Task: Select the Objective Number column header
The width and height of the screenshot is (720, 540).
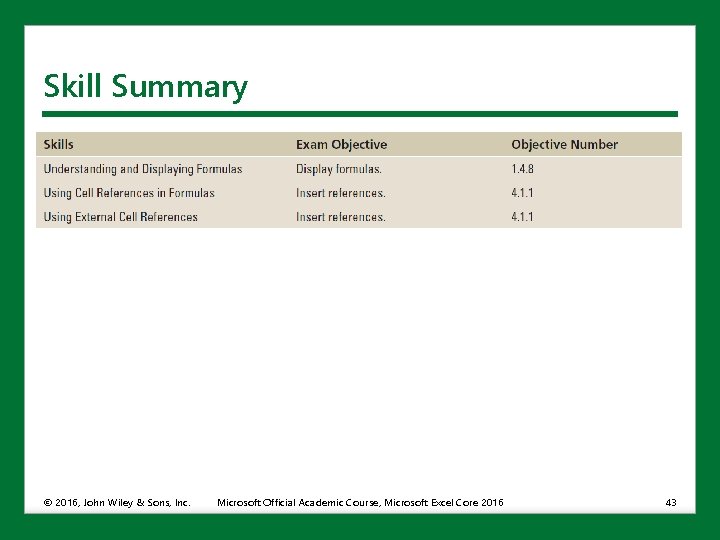Action: tap(564, 145)
